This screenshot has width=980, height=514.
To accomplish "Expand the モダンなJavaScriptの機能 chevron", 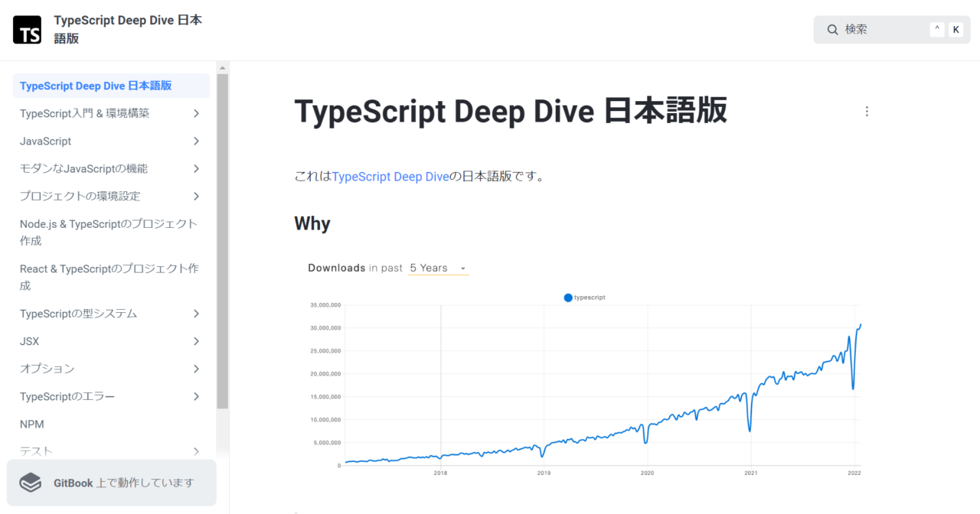I will tap(197, 169).
